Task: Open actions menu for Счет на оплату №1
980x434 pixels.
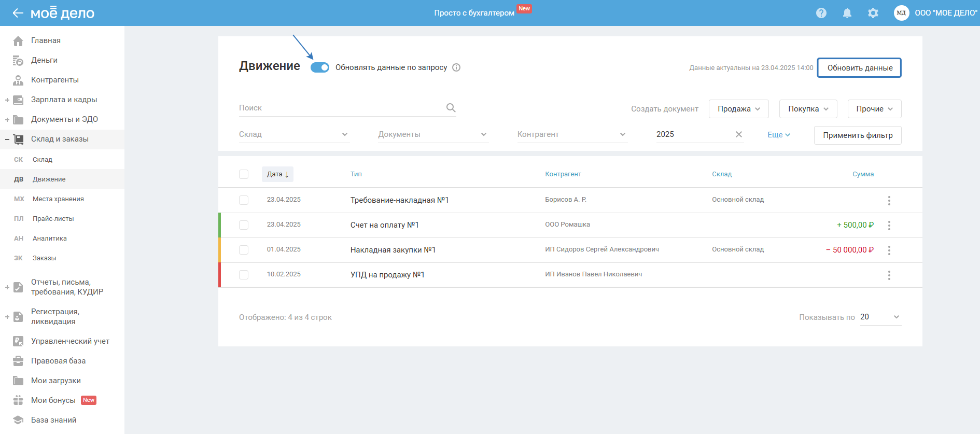Action: tap(889, 225)
